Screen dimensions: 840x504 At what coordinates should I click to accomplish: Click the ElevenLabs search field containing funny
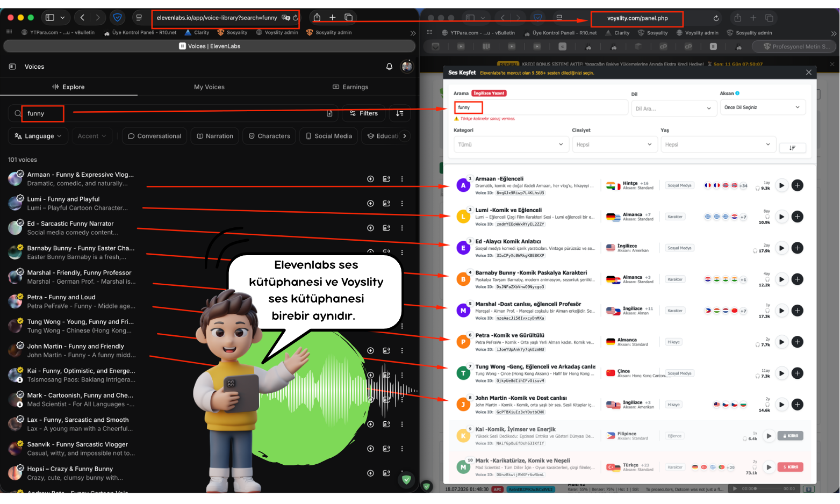coord(172,113)
